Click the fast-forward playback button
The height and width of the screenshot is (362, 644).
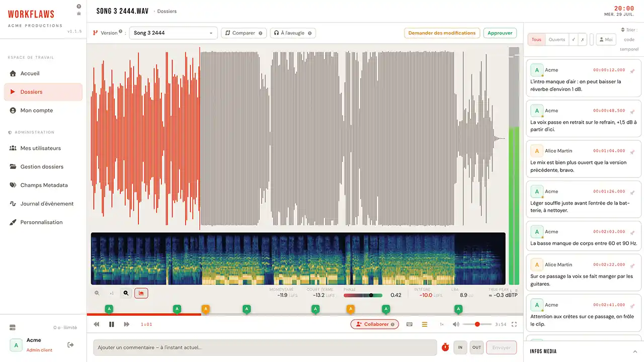[x=127, y=324]
